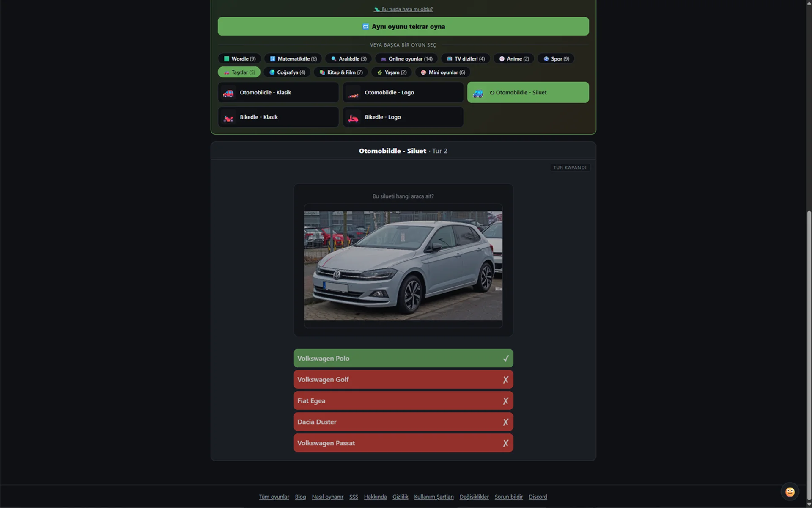812x508 pixels.
Task: Choose the Kitap & Film category
Action: pyautogui.click(x=341, y=72)
